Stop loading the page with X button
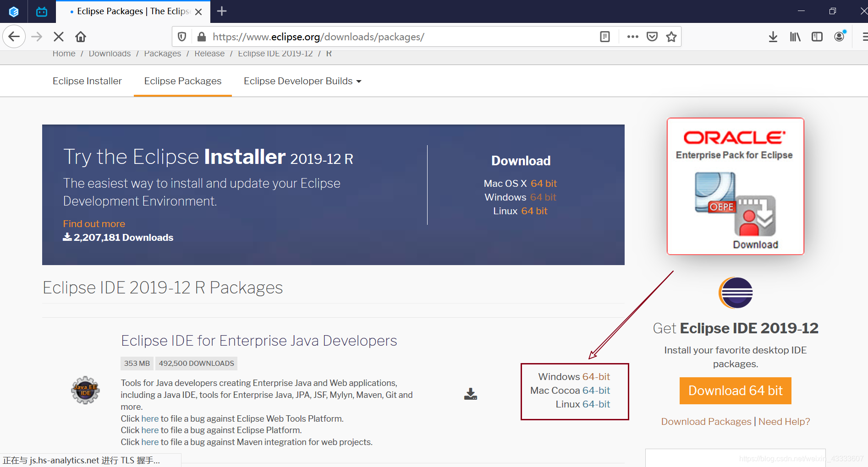This screenshot has width=868, height=467. (59, 37)
